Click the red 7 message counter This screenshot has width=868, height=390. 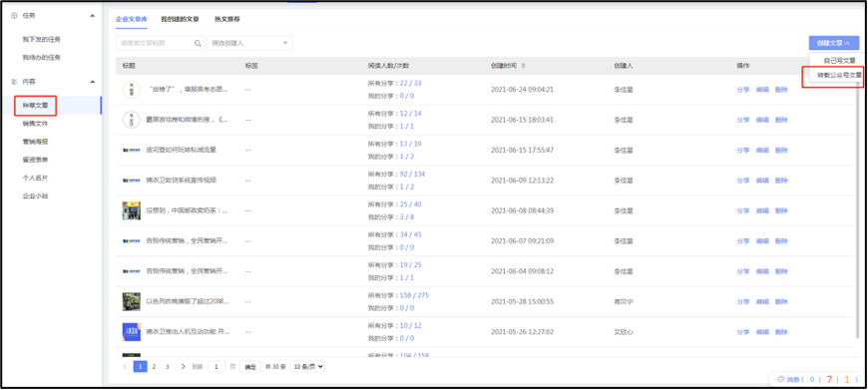829,379
